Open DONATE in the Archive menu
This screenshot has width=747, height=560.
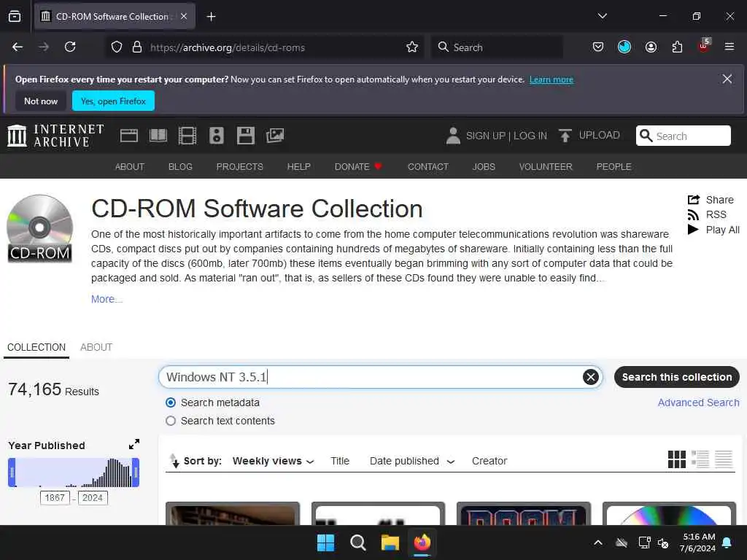(x=357, y=167)
